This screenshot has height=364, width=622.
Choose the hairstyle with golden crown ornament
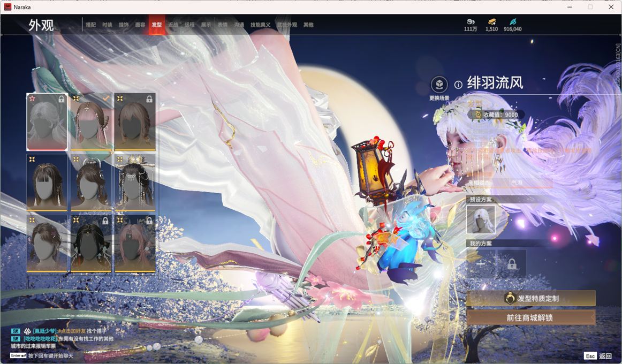pyautogui.click(x=134, y=182)
